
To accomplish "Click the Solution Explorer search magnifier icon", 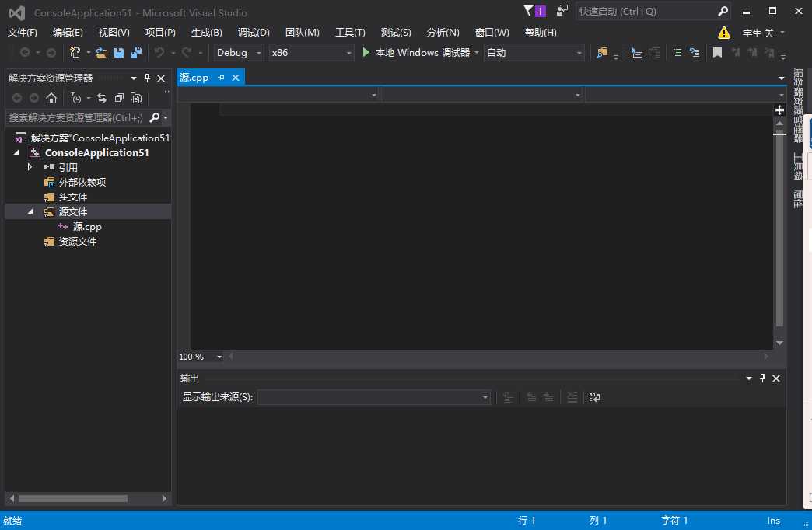I will [154, 117].
